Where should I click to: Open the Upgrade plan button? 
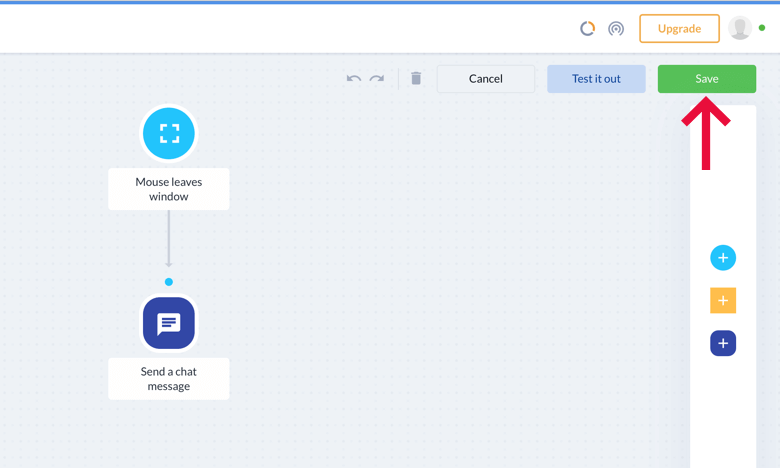[679, 28]
